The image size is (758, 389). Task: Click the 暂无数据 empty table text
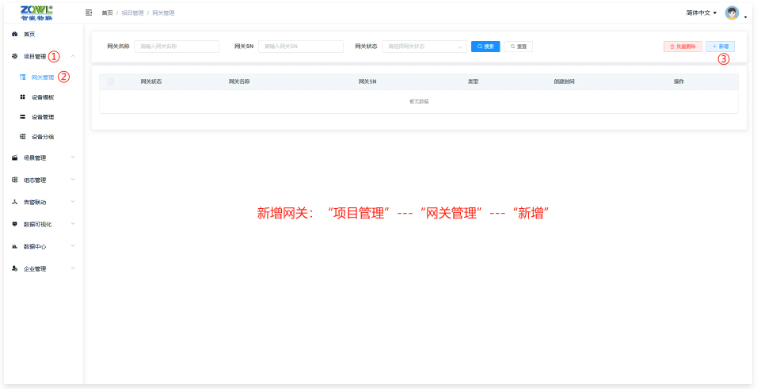tap(419, 101)
